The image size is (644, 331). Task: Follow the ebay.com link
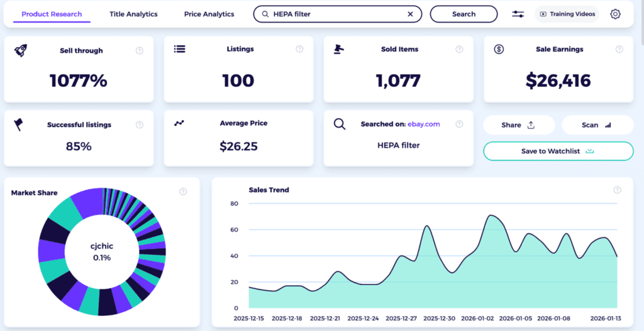[425, 124]
